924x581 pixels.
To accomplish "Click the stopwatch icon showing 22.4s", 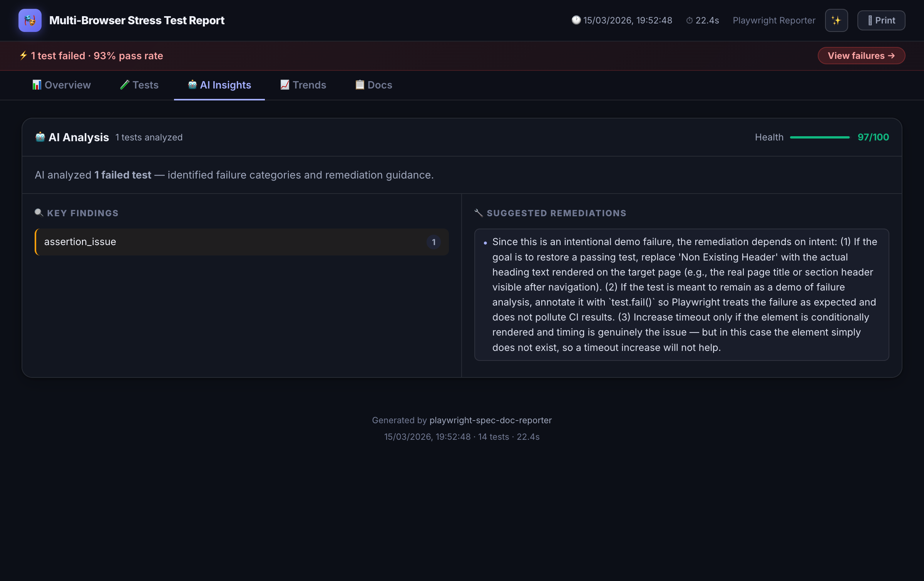I will pos(690,20).
